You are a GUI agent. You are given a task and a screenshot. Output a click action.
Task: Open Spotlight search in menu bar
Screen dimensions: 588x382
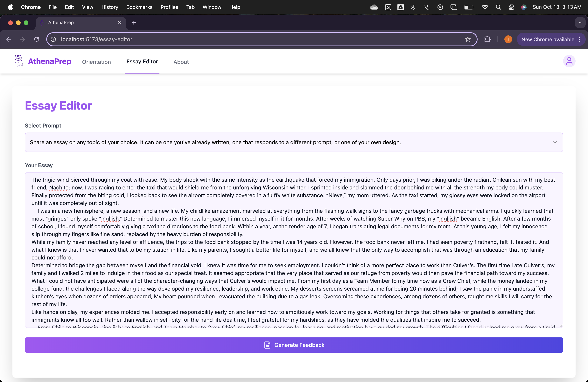coord(498,7)
